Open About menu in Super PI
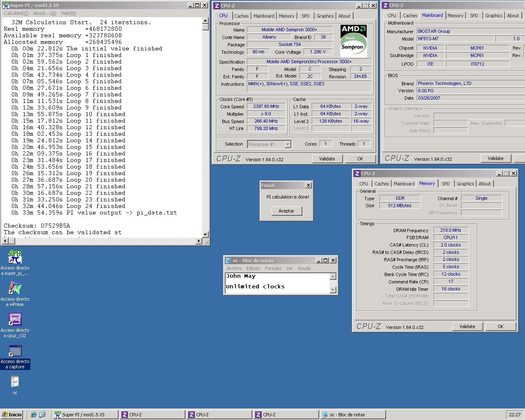 coord(45,13)
